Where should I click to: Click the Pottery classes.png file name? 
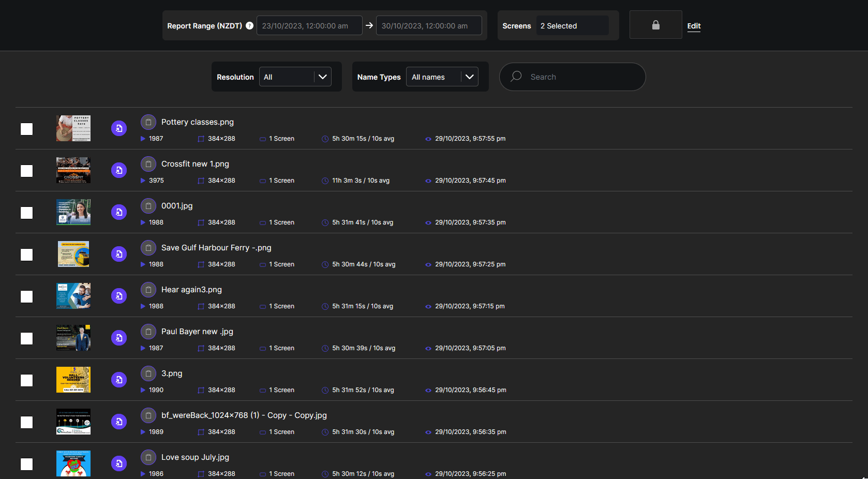pos(197,122)
